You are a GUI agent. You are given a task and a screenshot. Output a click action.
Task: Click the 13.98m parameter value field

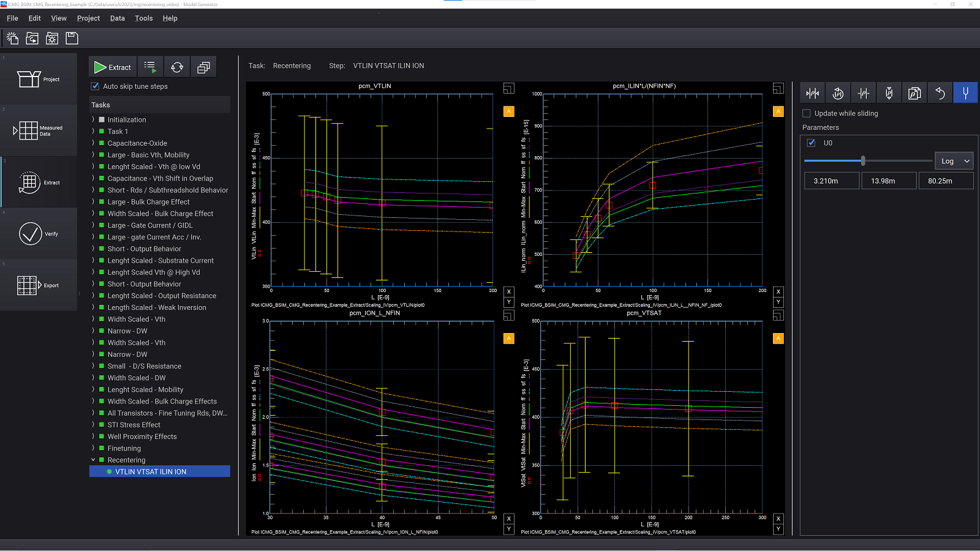pyautogui.click(x=889, y=181)
